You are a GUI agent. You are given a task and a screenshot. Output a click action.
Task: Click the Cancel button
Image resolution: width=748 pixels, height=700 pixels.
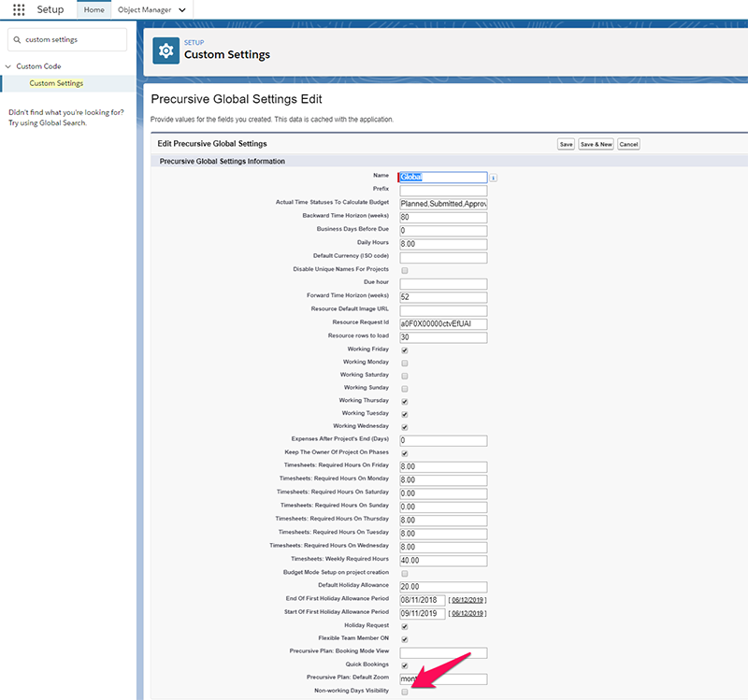[x=628, y=144]
